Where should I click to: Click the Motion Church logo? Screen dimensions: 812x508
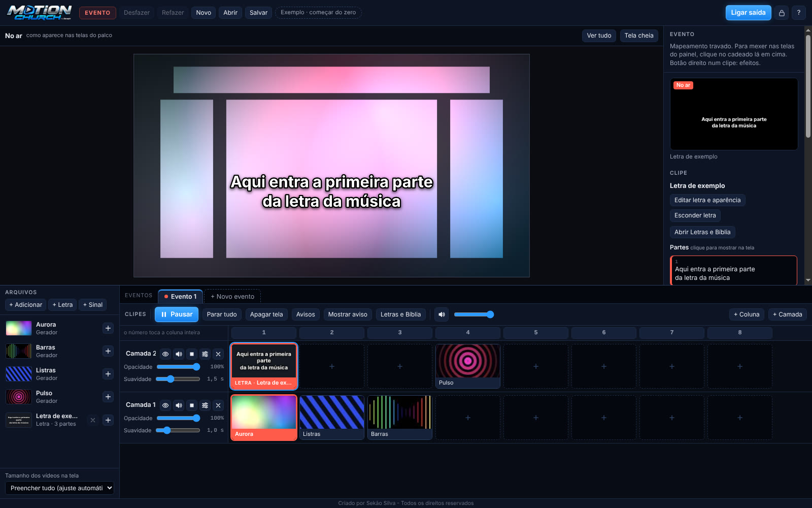tap(40, 13)
